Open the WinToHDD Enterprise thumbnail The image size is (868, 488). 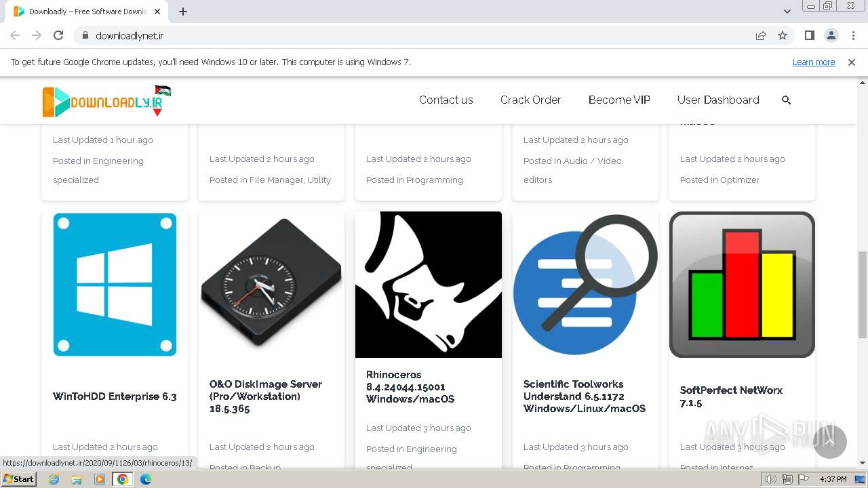pos(115,285)
